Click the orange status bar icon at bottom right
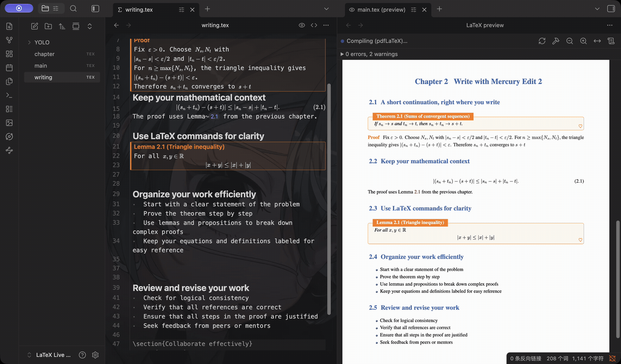Screen dimensions: 621x364 [x=612, y=358]
